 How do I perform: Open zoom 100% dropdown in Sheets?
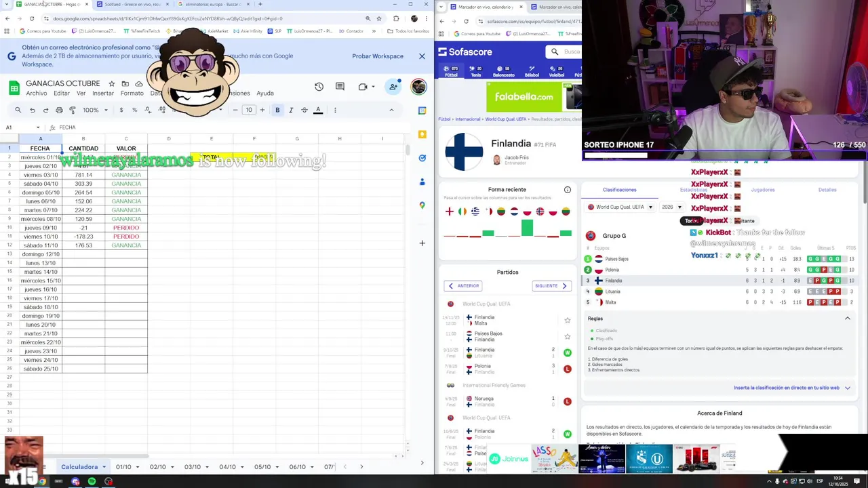click(95, 110)
